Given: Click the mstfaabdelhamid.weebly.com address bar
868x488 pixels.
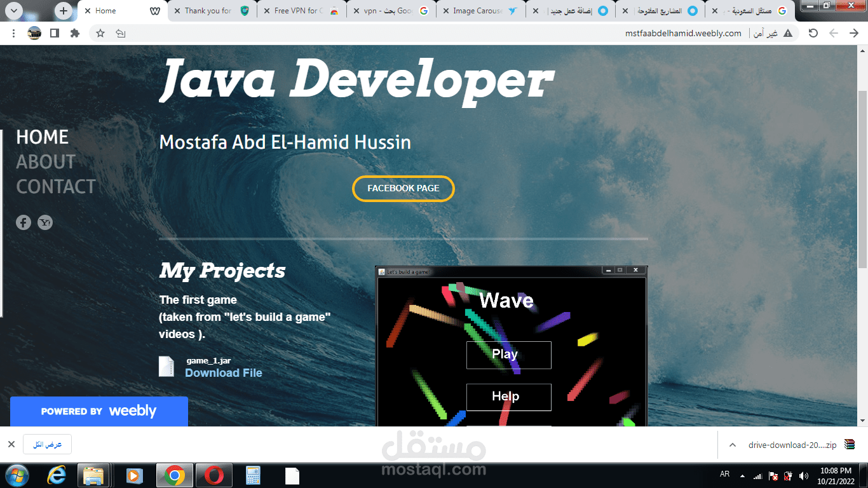Looking at the screenshot, I should point(683,33).
